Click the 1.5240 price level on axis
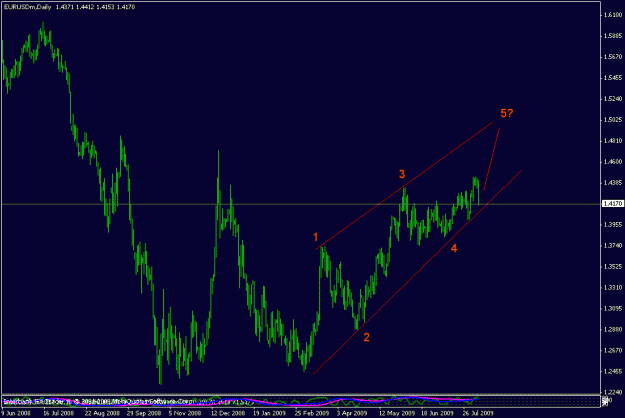Viewport: 625px width, 418px height. 613,99
